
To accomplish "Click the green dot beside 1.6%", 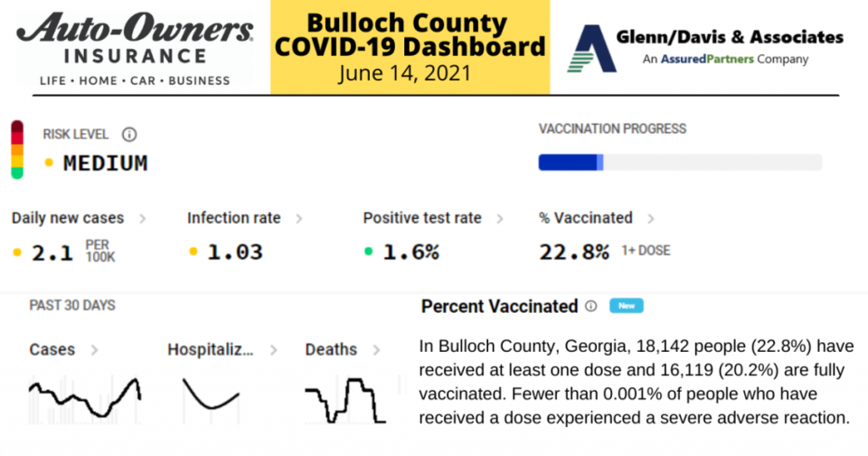I will [x=368, y=252].
